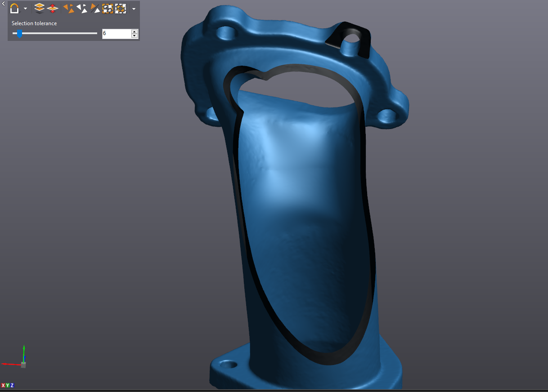Click the Selection tolerance slider handle
The height and width of the screenshot is (392, 548).
pos(19,33)
